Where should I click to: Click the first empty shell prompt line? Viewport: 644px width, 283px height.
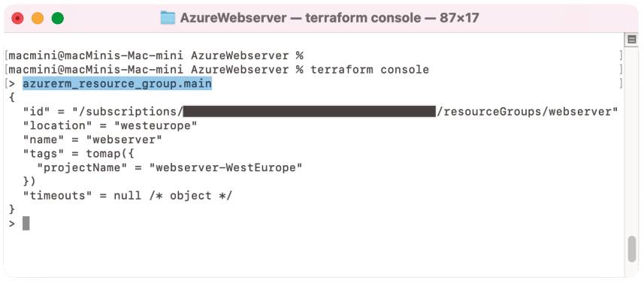156,56
